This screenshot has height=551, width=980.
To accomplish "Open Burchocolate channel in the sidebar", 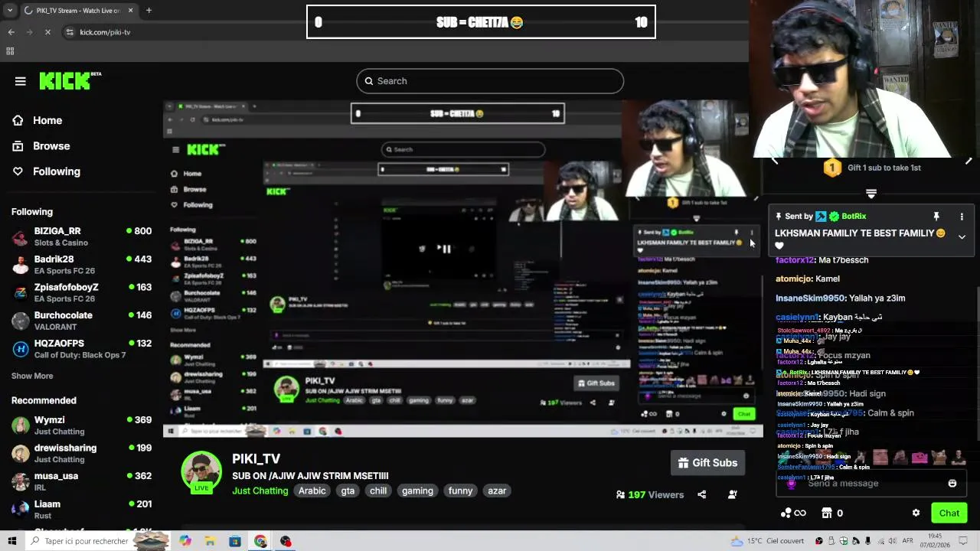I will pos(81,321).
